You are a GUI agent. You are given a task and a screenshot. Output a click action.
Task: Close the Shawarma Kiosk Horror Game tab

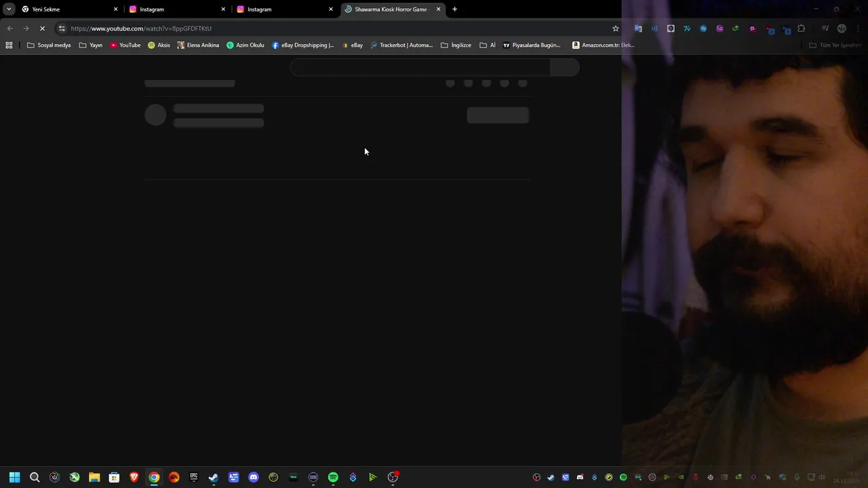tap(438, 9)
